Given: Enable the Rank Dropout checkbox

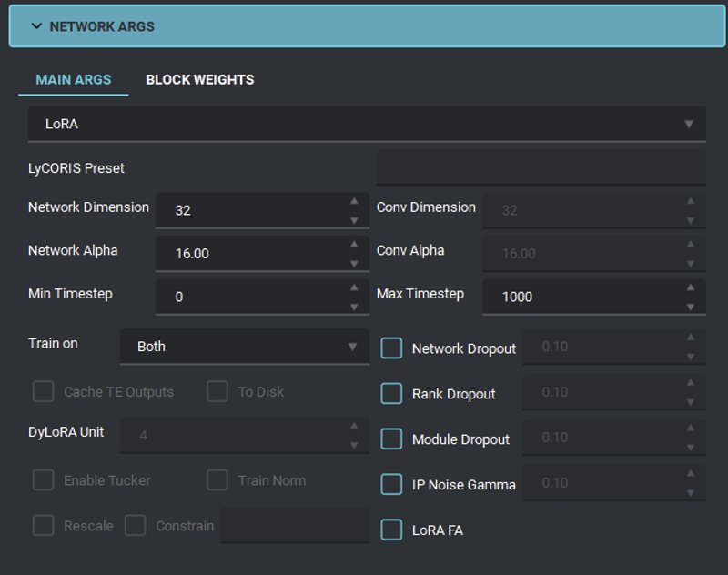Looking at the screenshot, I should pos(391,394).
